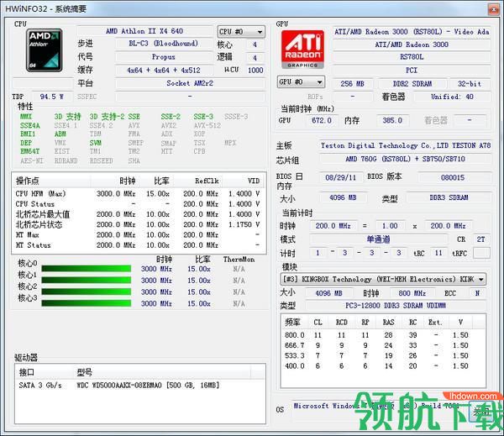The width and height of the screenshot is (504, 436).
Task: Click the 'PCI' bus field
Action: (x=412, y=70)
